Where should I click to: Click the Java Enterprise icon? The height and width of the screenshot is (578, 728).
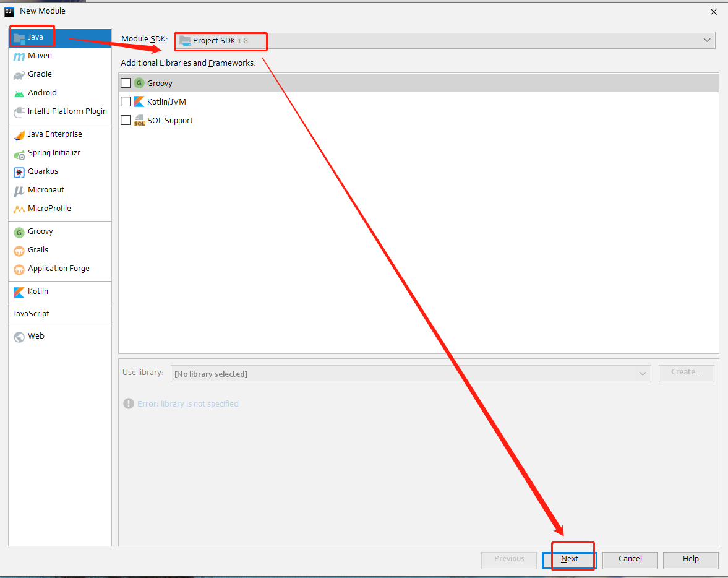pyautogui.click(x=19, y=135)
